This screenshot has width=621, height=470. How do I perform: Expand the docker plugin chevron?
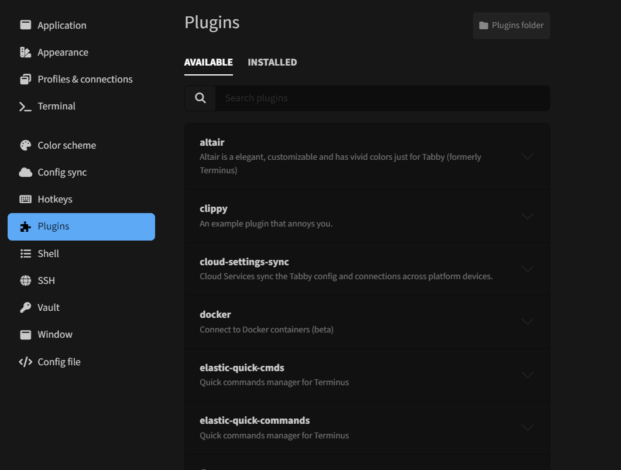pyautogui.click(x=527, y=322)
